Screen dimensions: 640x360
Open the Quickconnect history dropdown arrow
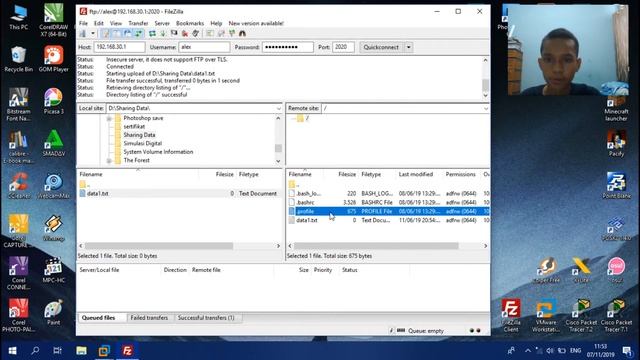(x=409, y=47)
